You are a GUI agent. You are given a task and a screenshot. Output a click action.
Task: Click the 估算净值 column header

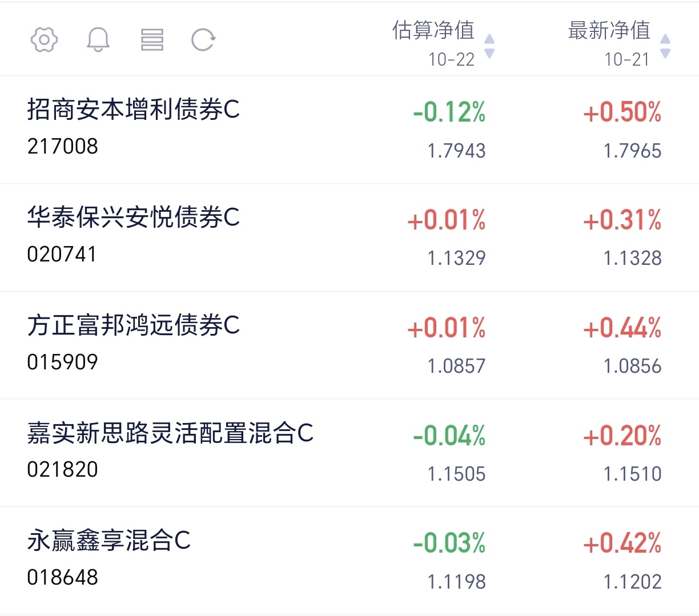tap(433, 31)
